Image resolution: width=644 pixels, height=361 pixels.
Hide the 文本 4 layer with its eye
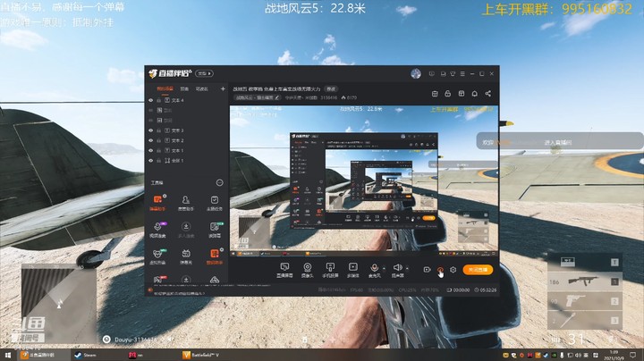point(151,100)
